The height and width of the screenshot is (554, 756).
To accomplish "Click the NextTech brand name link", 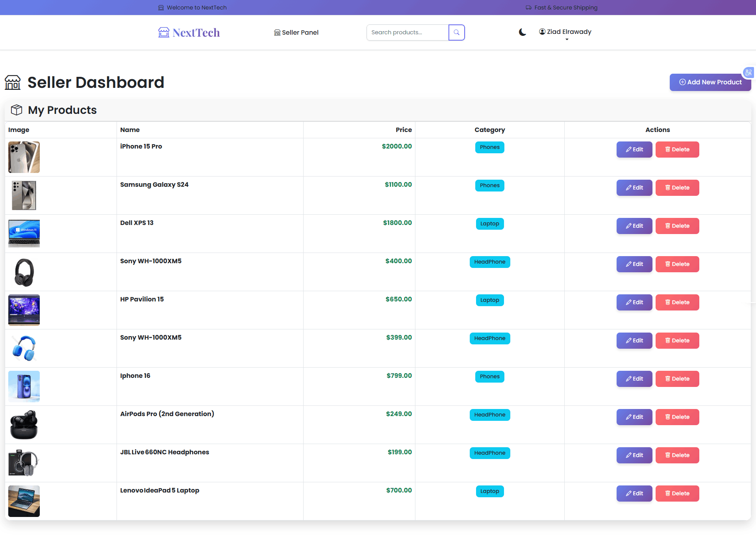I will [196, 32].
